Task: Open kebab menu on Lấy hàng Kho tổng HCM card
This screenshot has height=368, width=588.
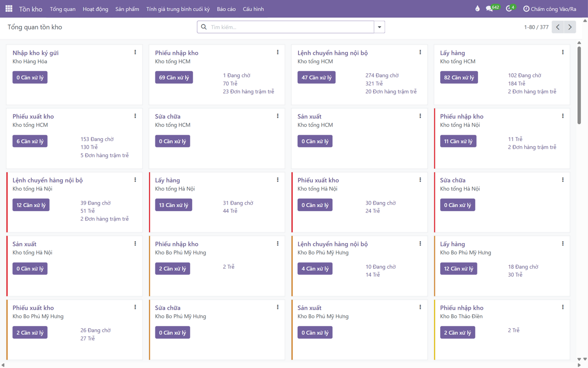Action: tap(563, 52)
